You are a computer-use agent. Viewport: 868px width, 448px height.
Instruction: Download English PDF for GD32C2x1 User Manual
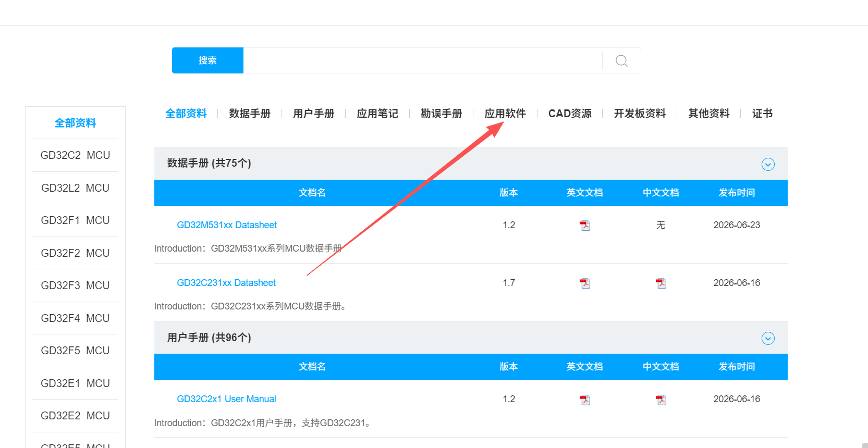tap(585, 400)
